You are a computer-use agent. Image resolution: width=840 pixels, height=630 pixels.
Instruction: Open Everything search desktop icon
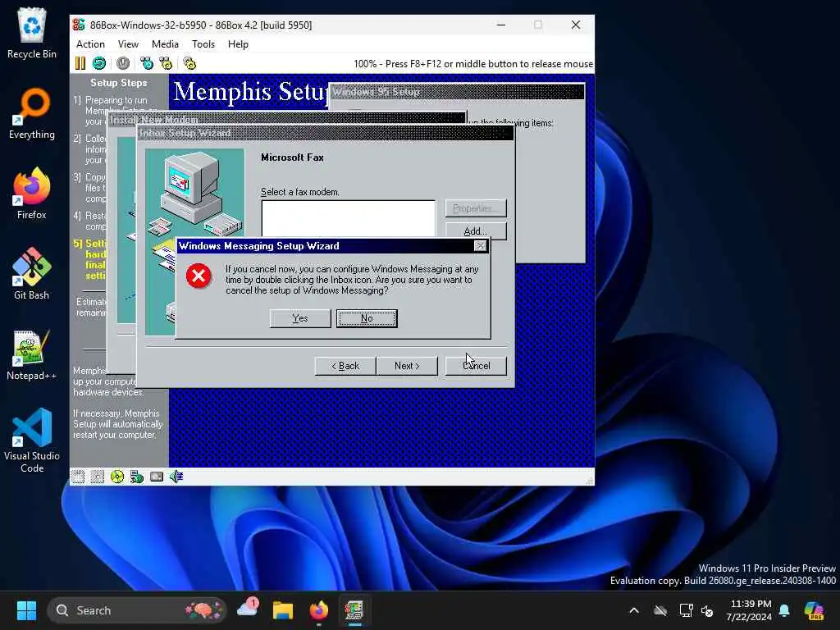[32, 113]
